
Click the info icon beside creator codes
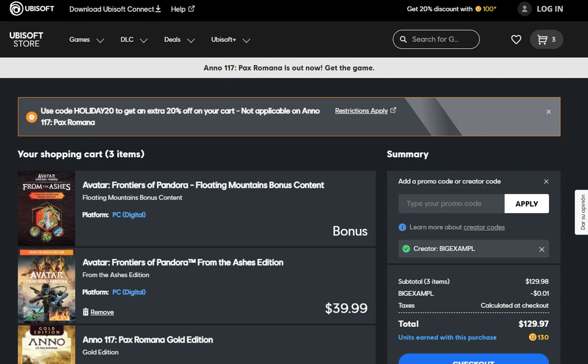tap(402, 227)
